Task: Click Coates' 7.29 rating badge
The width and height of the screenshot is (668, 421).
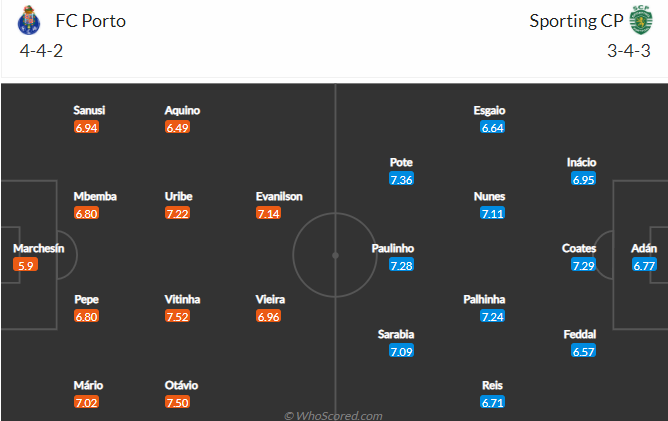Action: tap(583, 265)
